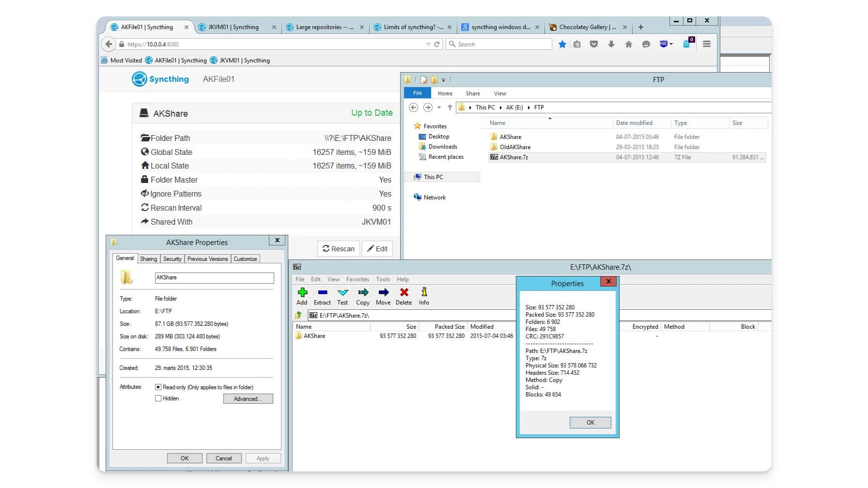Open the Firefox hamburger menu
Screen dimensions: 868x488
707,44
